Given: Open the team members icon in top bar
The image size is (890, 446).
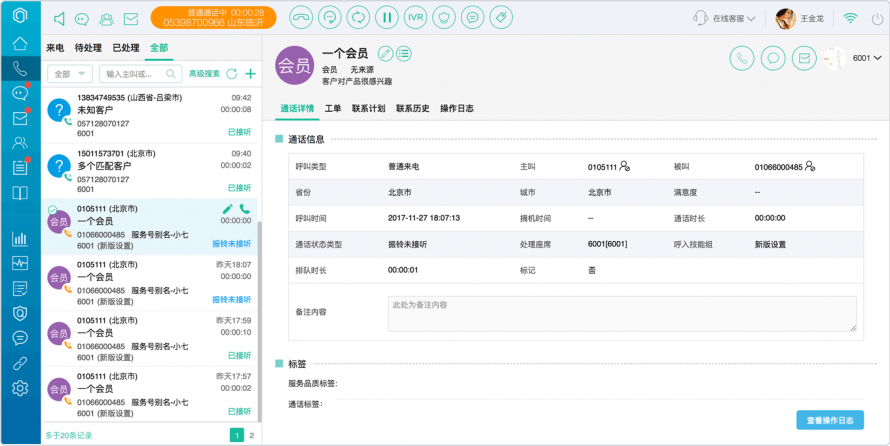Looking at the screenshot, I should click(106, 19).
